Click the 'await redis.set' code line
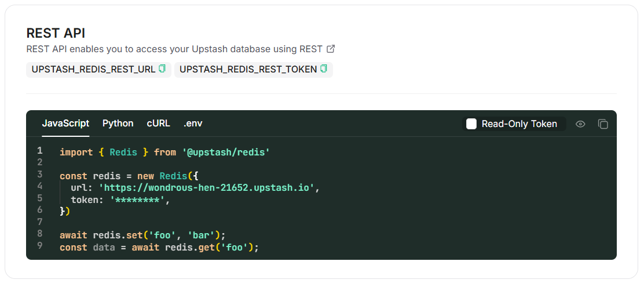The width and height of the screenshot is (644, 283). point(143,235)
